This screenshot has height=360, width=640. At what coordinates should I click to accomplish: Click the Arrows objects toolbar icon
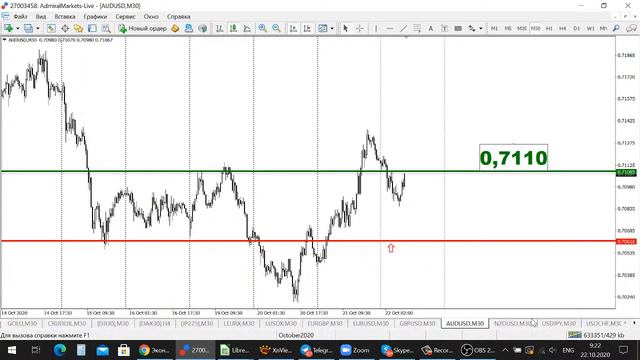click(472, 28)
